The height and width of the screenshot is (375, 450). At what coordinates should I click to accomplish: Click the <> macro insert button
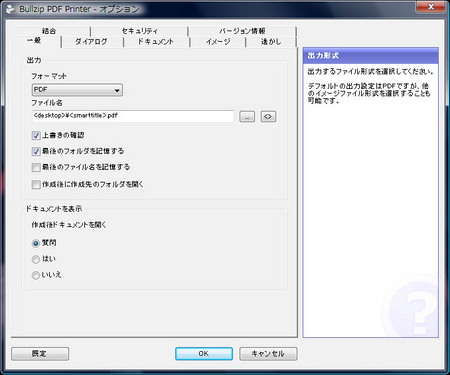[x=268, y=116]
